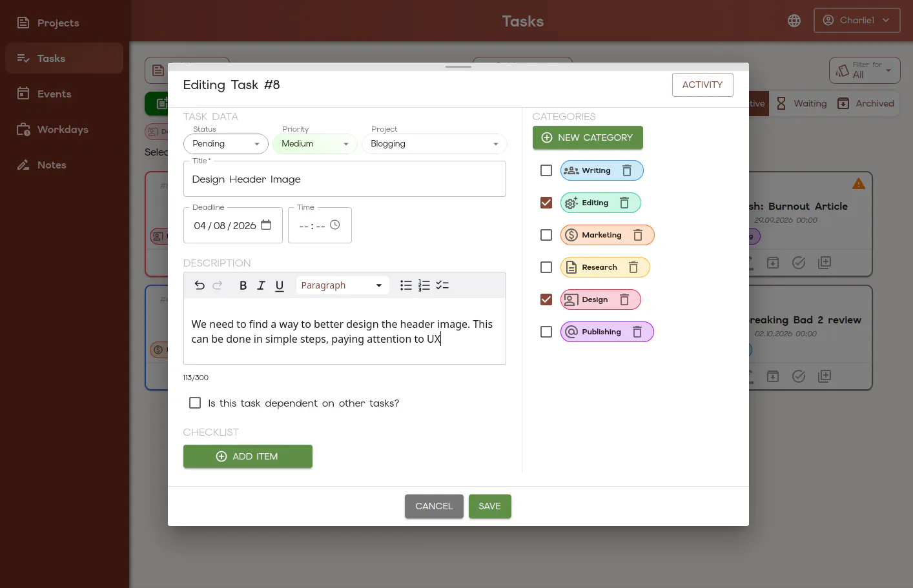Delete the Editing category with its trash icon
The height and width of the screenshot is (588, 913).
pyautogui.click(x=624, y=203)
